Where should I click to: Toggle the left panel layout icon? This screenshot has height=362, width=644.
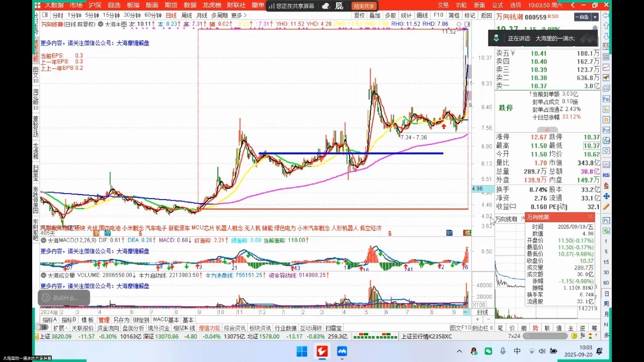coord(46,16)
